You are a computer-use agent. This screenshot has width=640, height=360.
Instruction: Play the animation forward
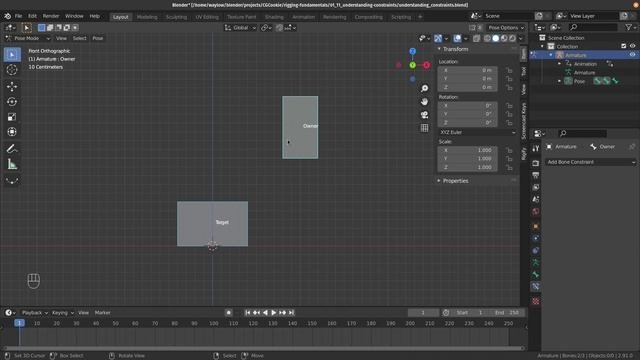[x=274, y=313]
